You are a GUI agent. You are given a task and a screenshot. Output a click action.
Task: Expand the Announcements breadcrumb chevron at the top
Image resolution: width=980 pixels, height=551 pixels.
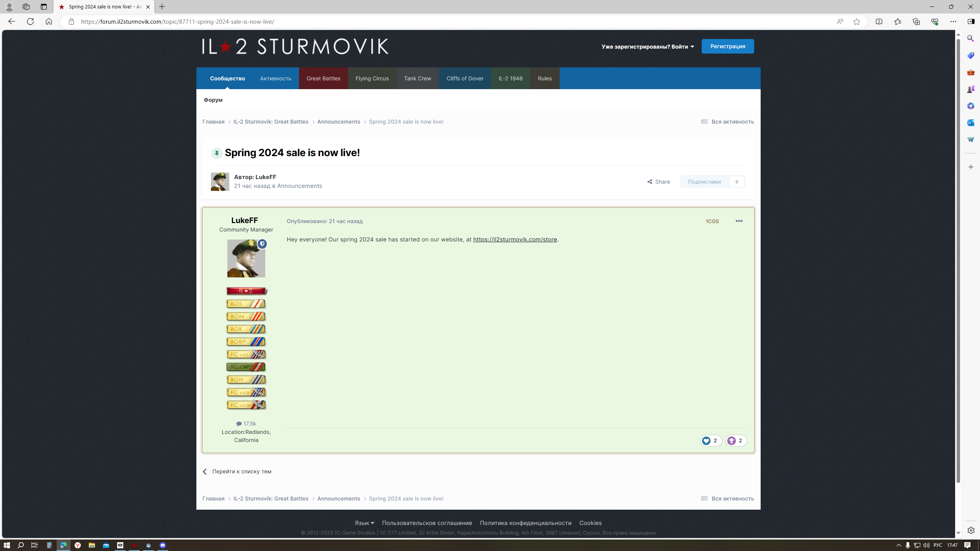[365, 122]
